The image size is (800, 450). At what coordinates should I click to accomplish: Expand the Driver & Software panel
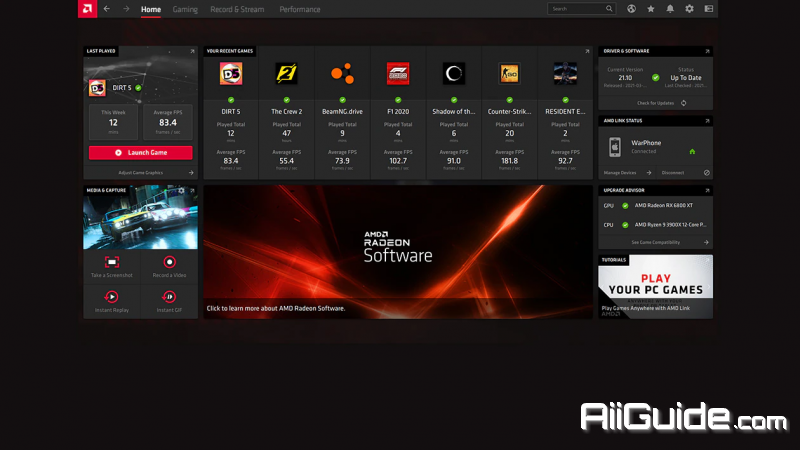click(707, 51)
